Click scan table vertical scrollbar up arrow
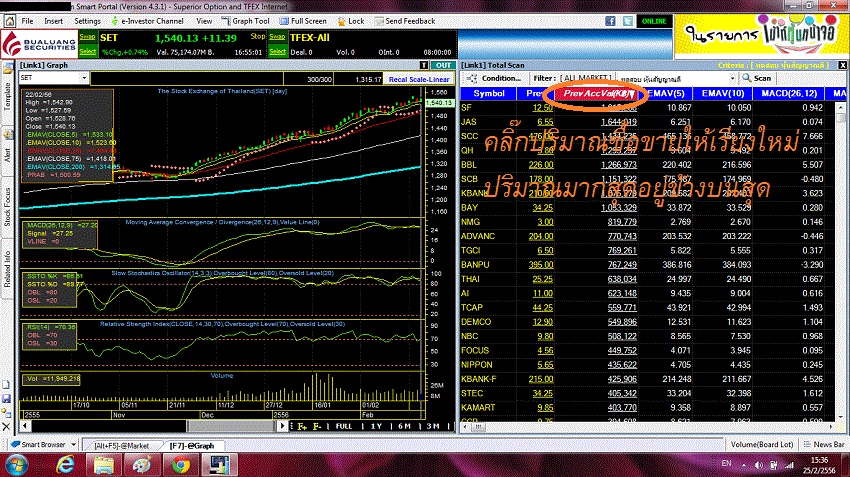The height and width of the screenshot is (477, 850). pos(841,108)
